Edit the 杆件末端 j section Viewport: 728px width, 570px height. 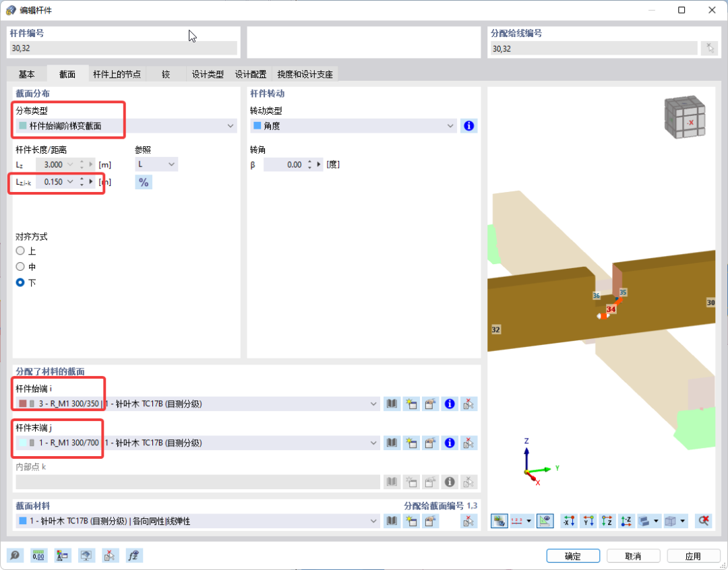[430, 443]
